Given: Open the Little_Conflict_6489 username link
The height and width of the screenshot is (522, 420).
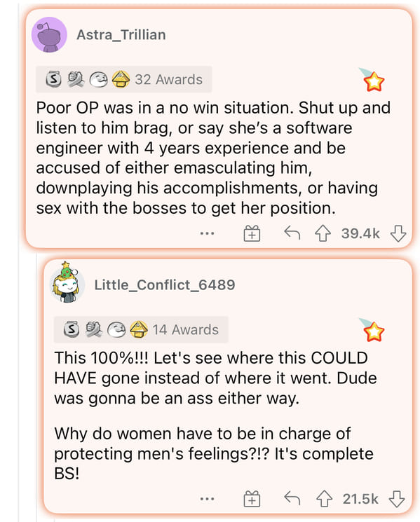Looking at the screenshot, I should 165,285.
